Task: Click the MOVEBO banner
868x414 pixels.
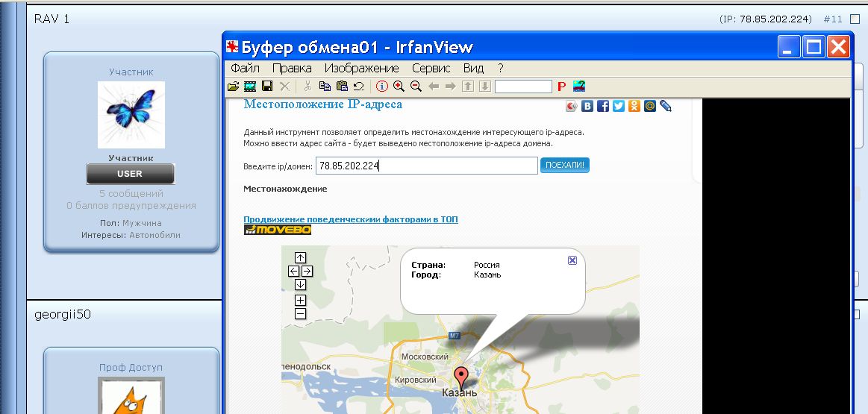Action: (x=278, y=230)
